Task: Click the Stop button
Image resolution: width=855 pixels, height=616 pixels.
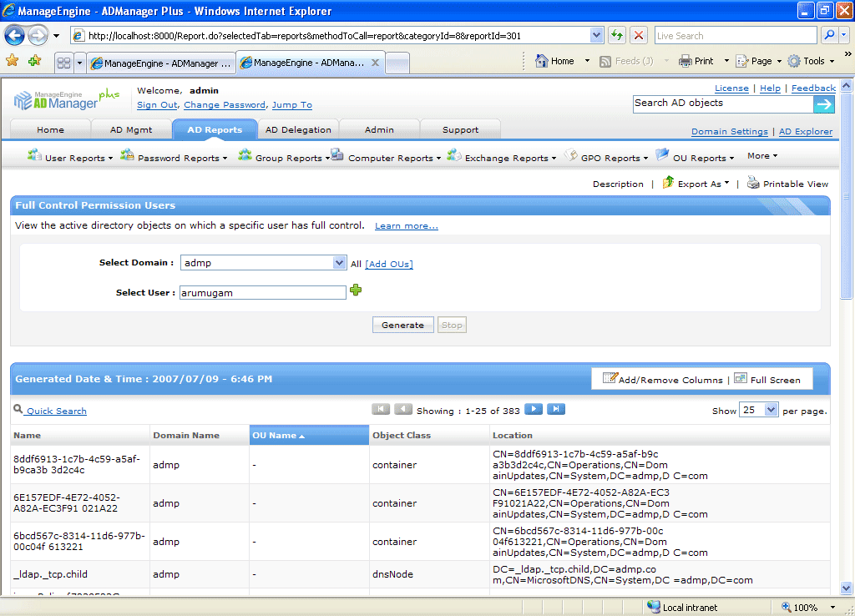Action: 452,325
